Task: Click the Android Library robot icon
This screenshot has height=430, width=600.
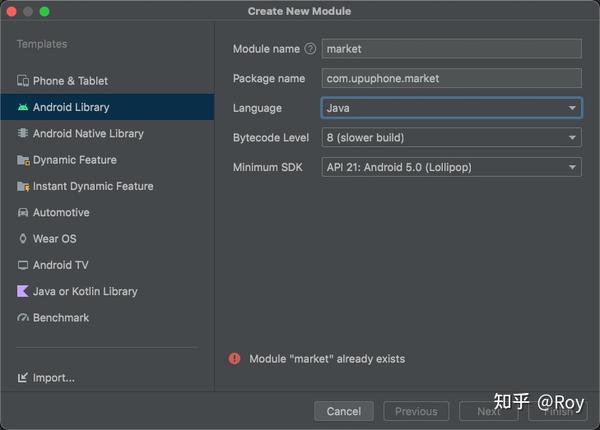Action: (x=23, y=107)
